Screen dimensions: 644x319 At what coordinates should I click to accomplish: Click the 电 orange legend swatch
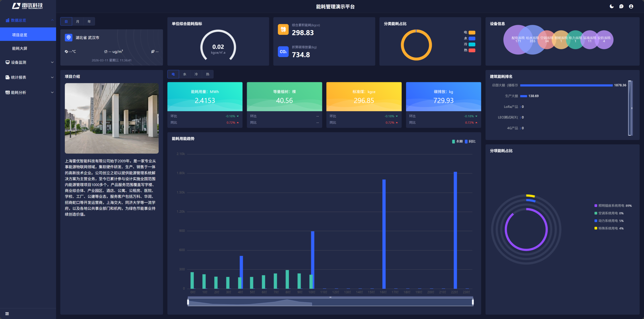tap(472, 32)
